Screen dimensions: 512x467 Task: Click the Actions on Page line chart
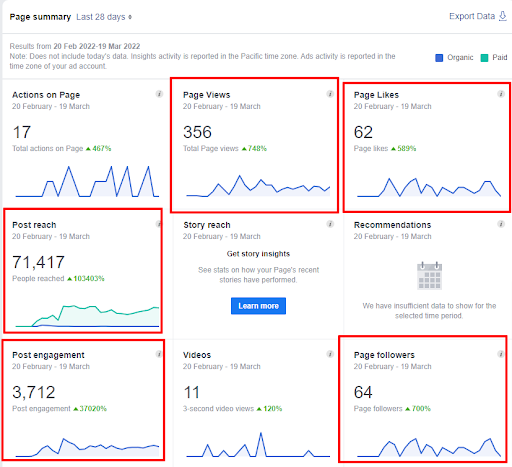(87, 181)
